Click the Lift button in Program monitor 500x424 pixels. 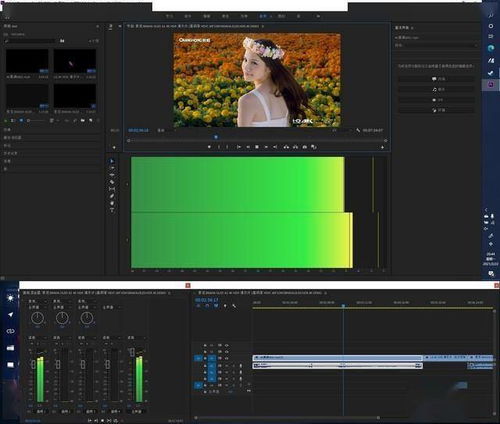point(286,147)
